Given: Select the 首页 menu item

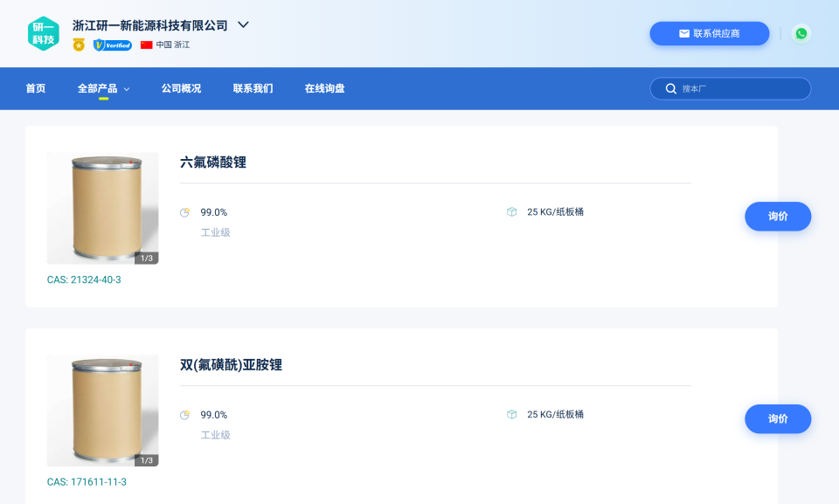Looking at the screenshot, I should tap(35, 88).
